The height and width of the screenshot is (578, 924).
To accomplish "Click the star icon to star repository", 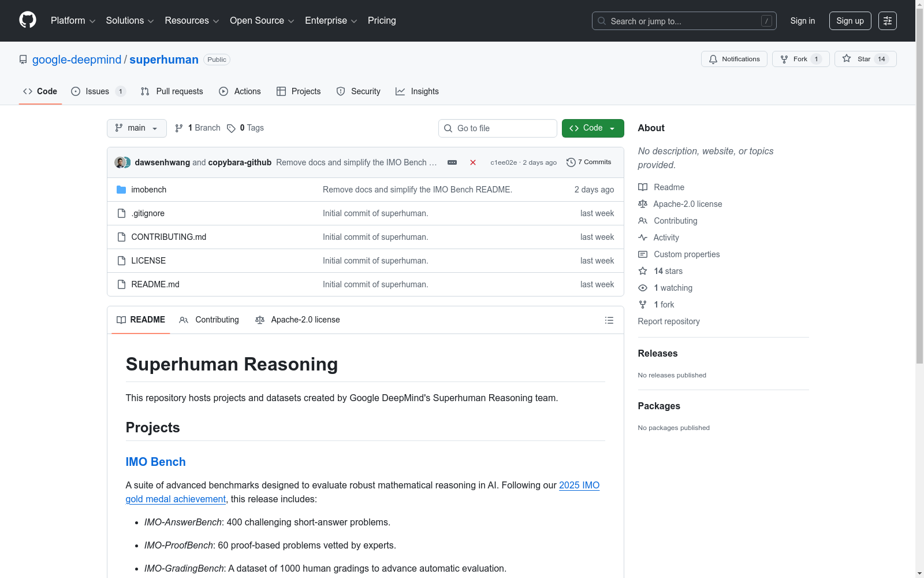I will click(847, 58).
